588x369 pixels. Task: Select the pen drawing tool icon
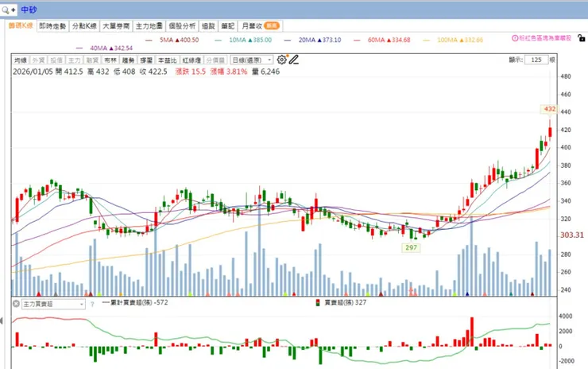tap(294, 60)
